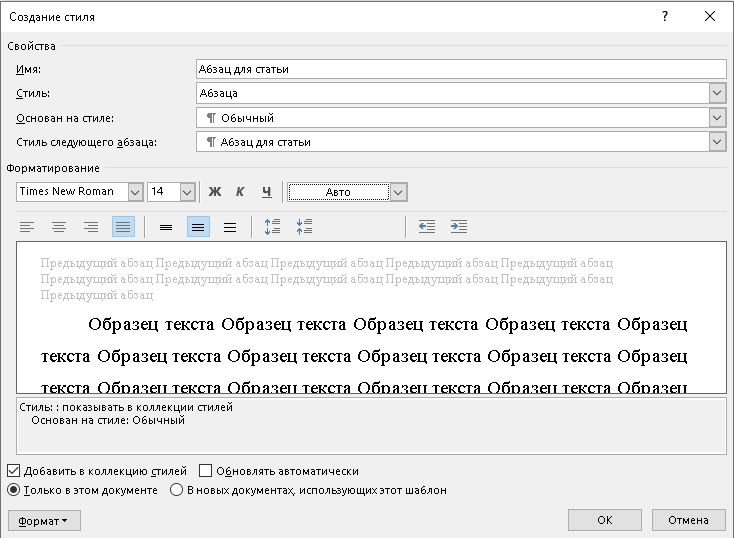Enable 'Обновлять автоматически' checkbox

pos(205,471)
